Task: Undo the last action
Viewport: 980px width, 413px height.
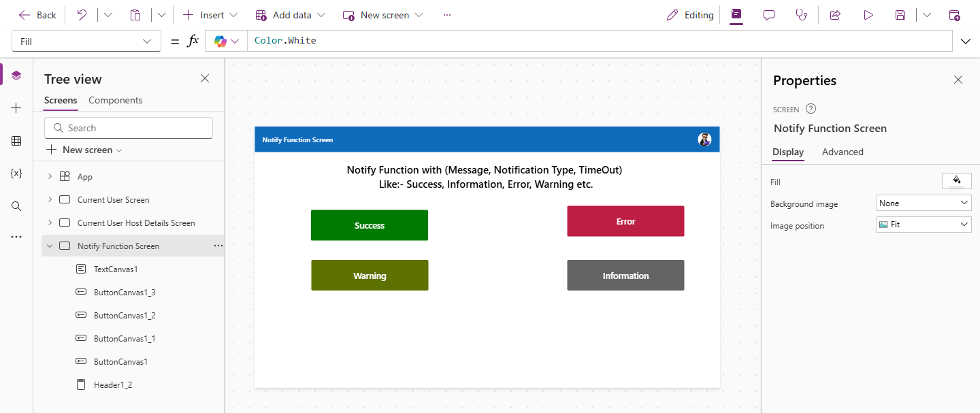Action: pos(82,15)
